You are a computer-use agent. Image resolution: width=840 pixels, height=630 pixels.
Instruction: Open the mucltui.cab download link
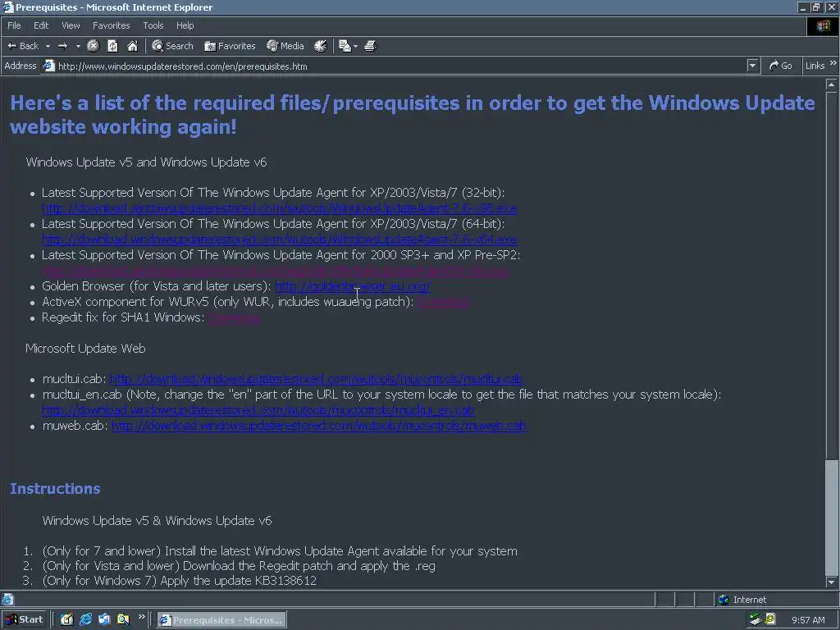coord(316,379)
